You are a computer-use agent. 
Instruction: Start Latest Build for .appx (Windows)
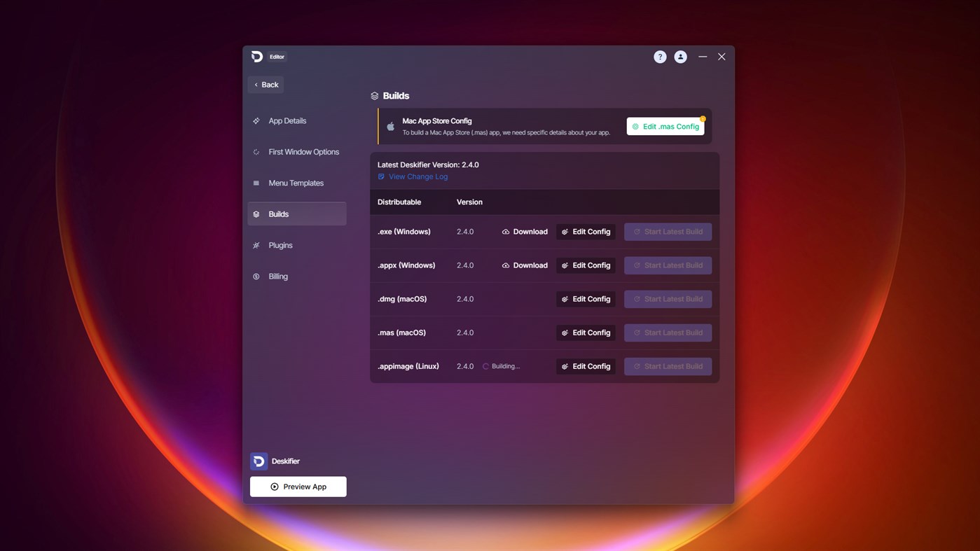668,265
